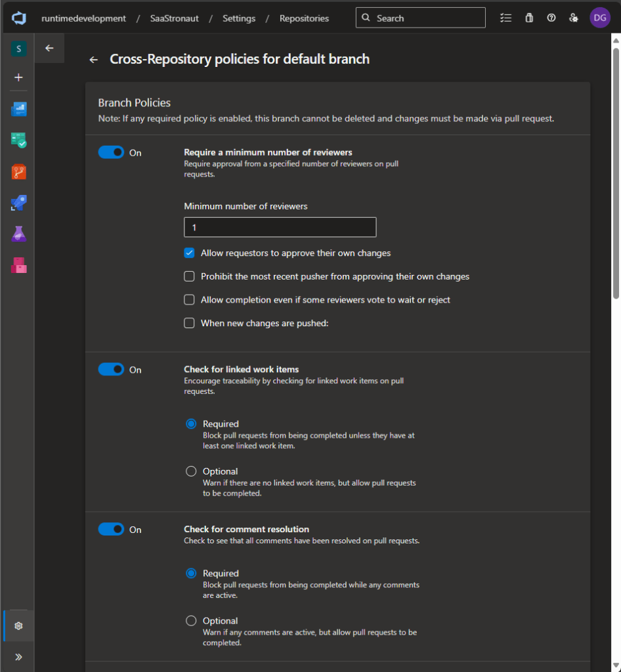Select Optional for linked work items

click(191, 471)
